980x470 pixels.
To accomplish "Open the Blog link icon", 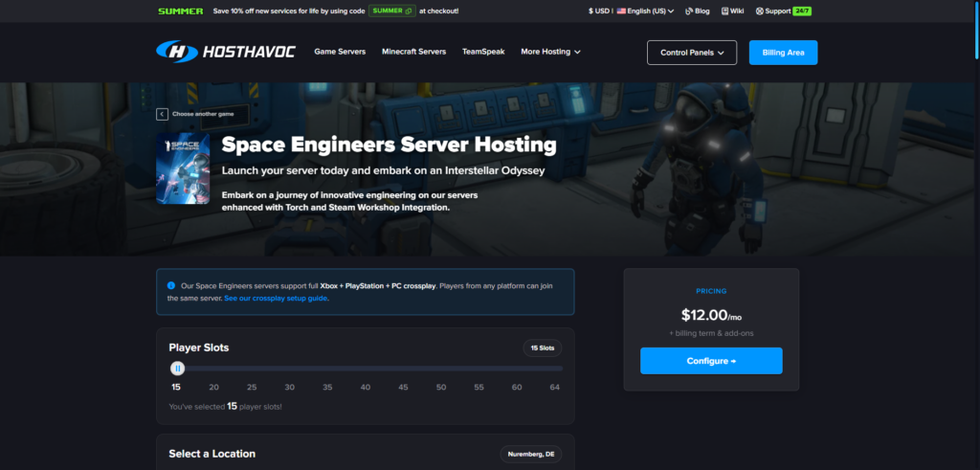I will [x=689, y=11].
